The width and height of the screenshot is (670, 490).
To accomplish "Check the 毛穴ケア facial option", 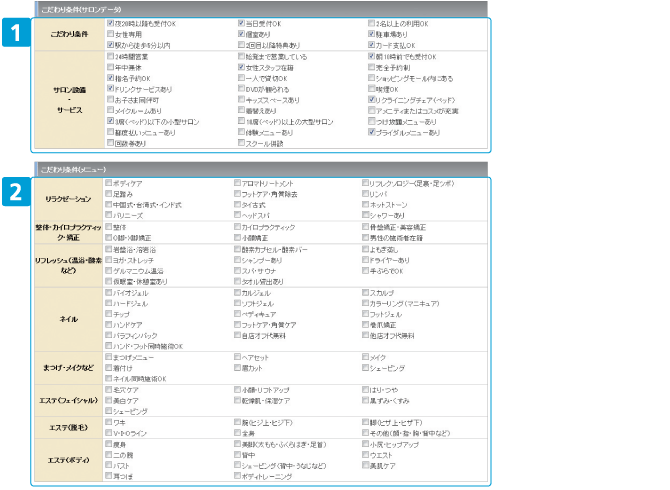I will click(109, 389).
